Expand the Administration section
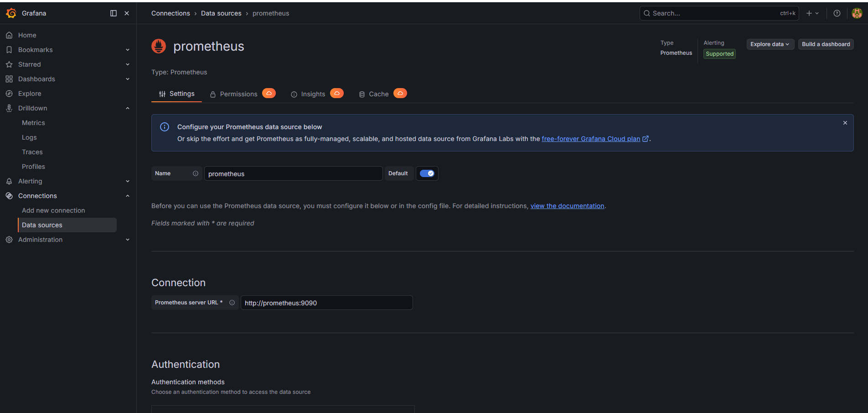 tap(128, 240)
